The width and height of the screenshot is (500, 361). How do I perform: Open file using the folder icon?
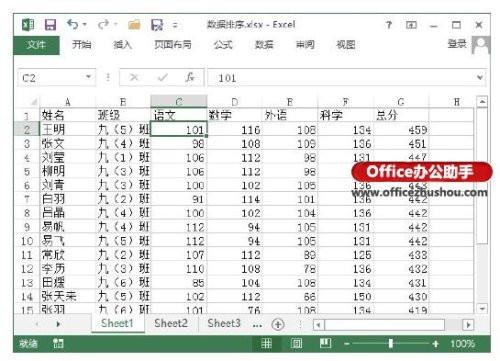[134, 25]
